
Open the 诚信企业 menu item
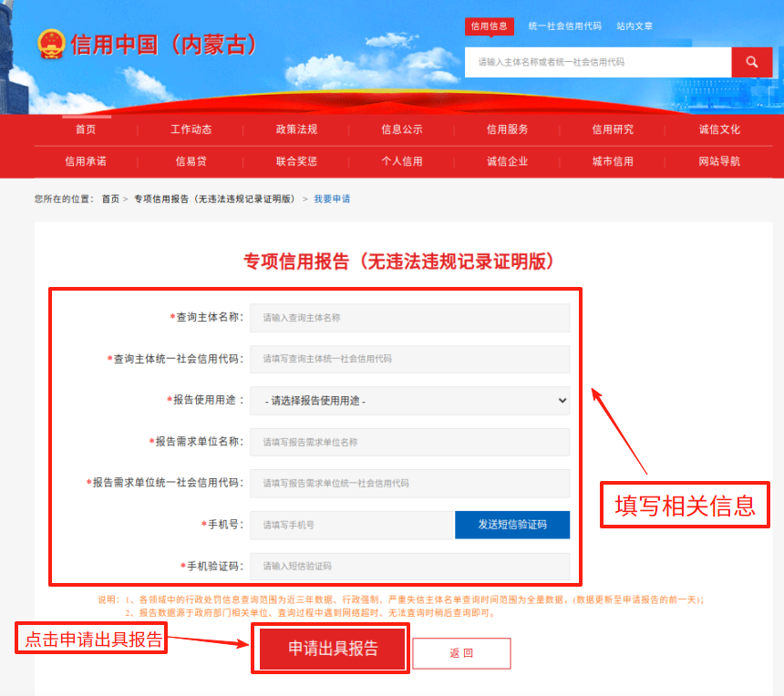[507, 161]
